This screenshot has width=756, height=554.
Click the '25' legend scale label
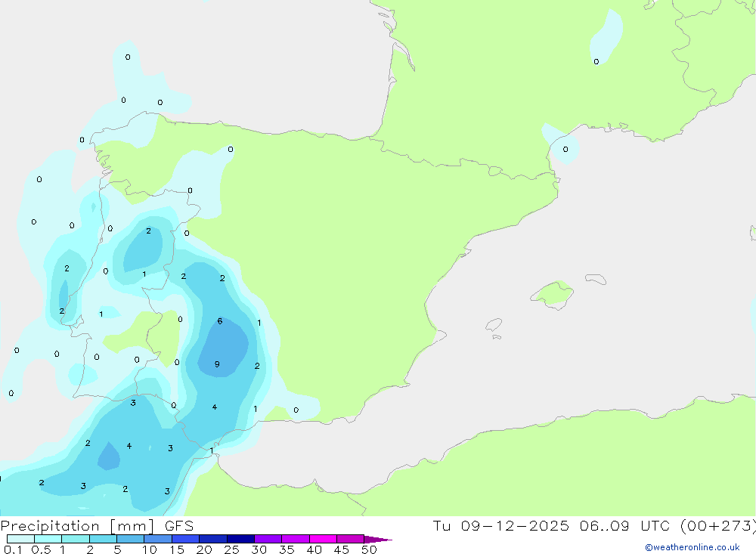tap(231, 549)
